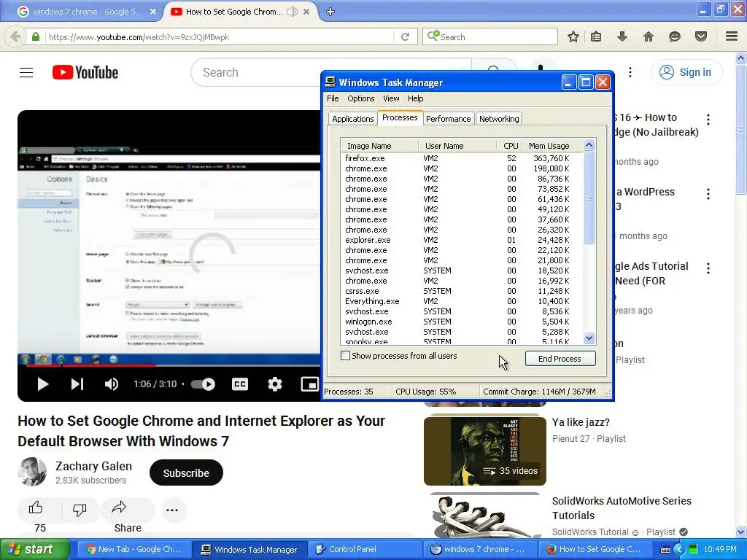This screenshot has width=747, height=560.
Task: Toggle autoplay switch in player
Action: (203, 384)
